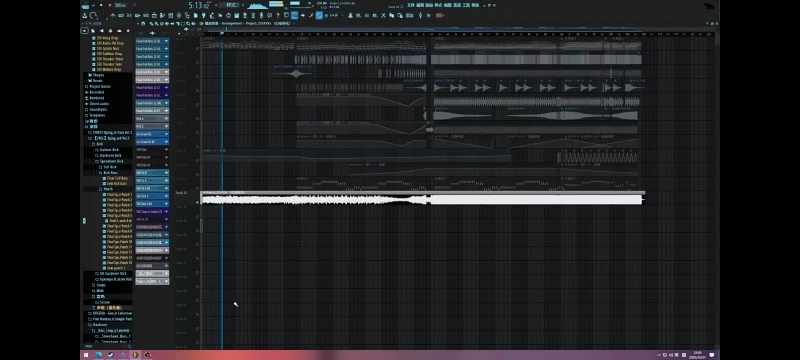The width and height of the screenshot is (800, 360).
Task: Select the new punch 1 sample
Action: click(x=114, y=268)
